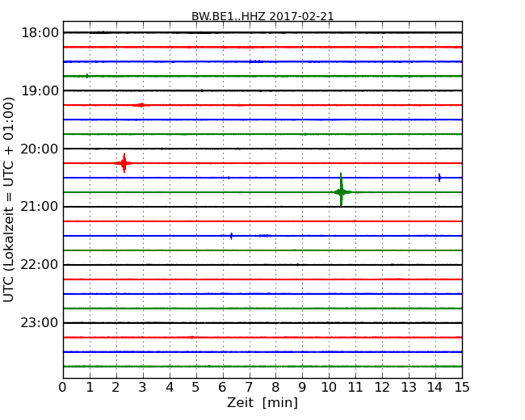
Task: Click the small red blip on the 19:15 trace
Action: [x=141, y=105]
